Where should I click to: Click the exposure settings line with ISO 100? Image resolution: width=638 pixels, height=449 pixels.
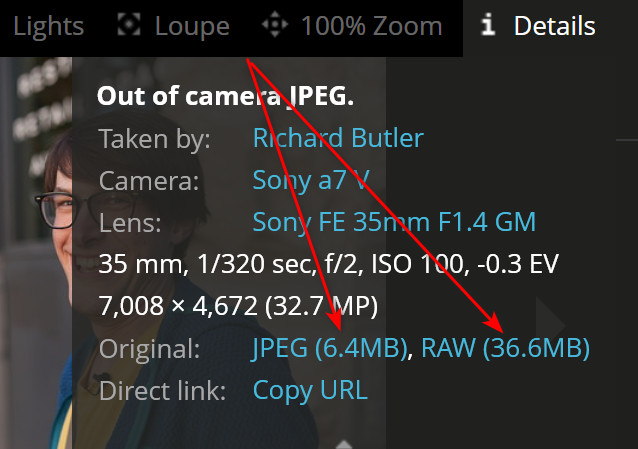(328, 264)
